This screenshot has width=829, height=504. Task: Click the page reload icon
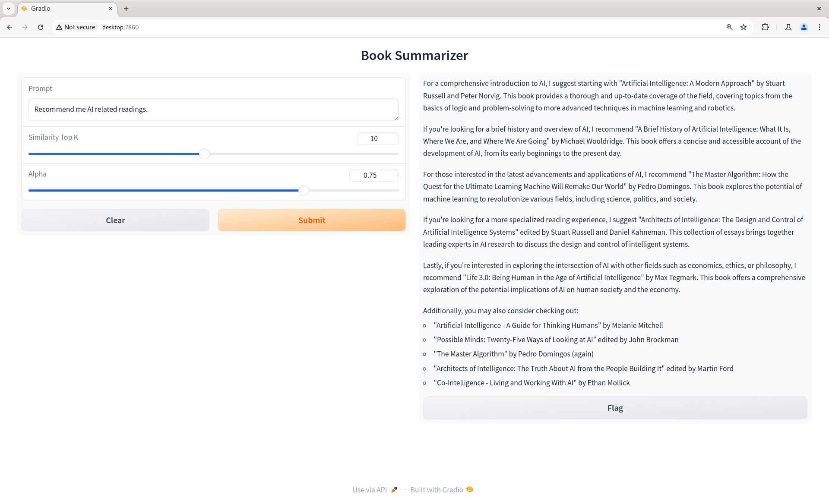(x=41, y=27)
